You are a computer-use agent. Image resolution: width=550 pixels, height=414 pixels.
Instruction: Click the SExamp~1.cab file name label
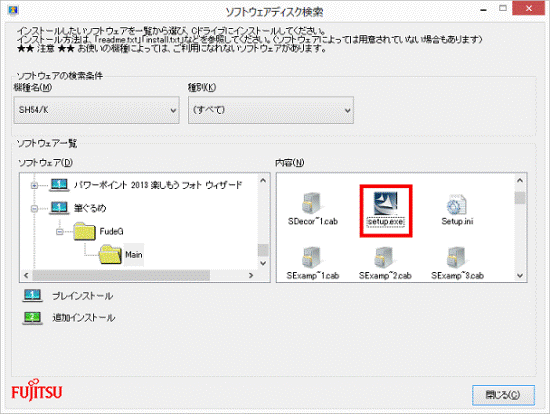coord(313,276)
